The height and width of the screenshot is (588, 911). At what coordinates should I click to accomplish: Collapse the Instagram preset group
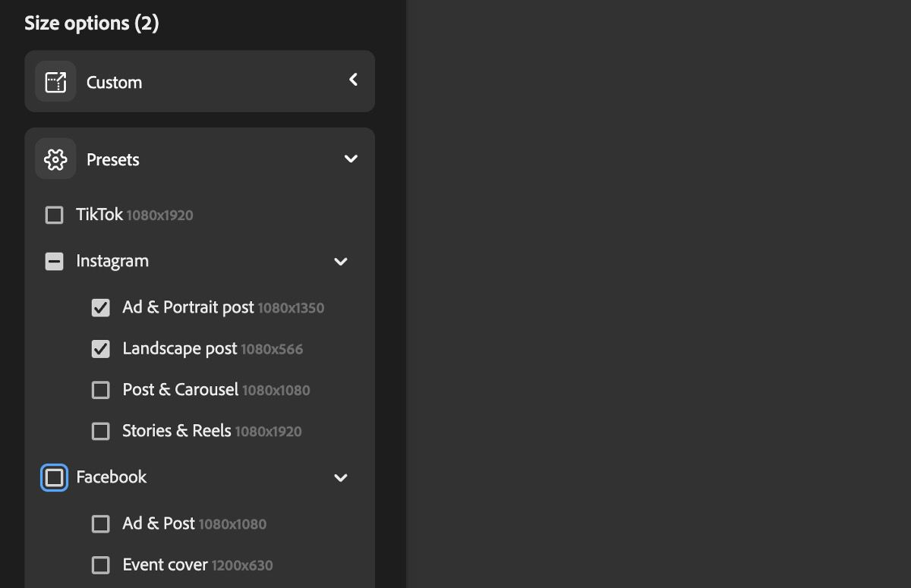(x=341, y=262)
